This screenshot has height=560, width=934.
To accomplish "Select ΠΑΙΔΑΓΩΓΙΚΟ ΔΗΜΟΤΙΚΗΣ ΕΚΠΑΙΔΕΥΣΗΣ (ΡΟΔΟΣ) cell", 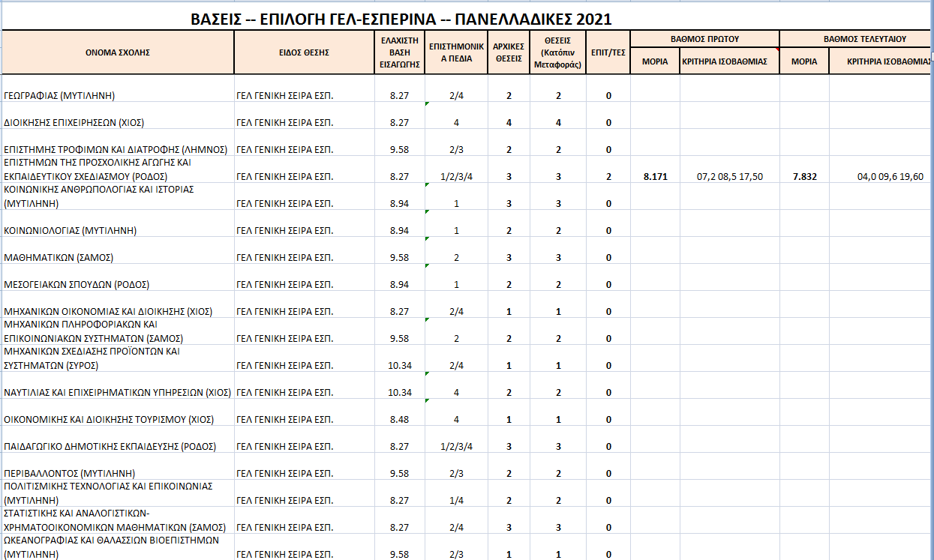I will 118,439.
